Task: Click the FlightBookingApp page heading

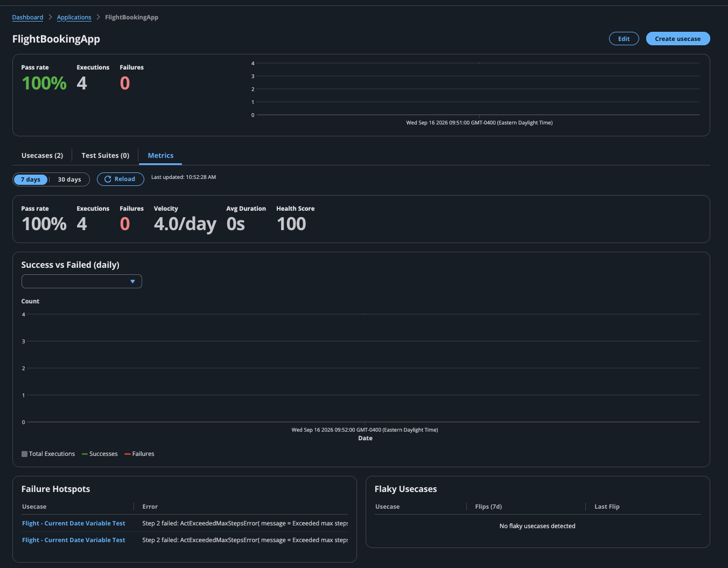Action: pyautogui.click(x=56, y=39)
